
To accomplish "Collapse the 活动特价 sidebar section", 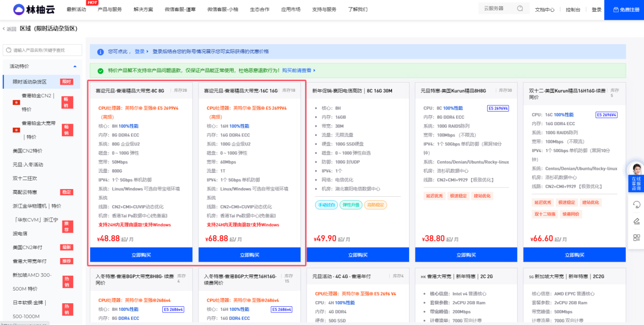I will [x=75, y=66].
